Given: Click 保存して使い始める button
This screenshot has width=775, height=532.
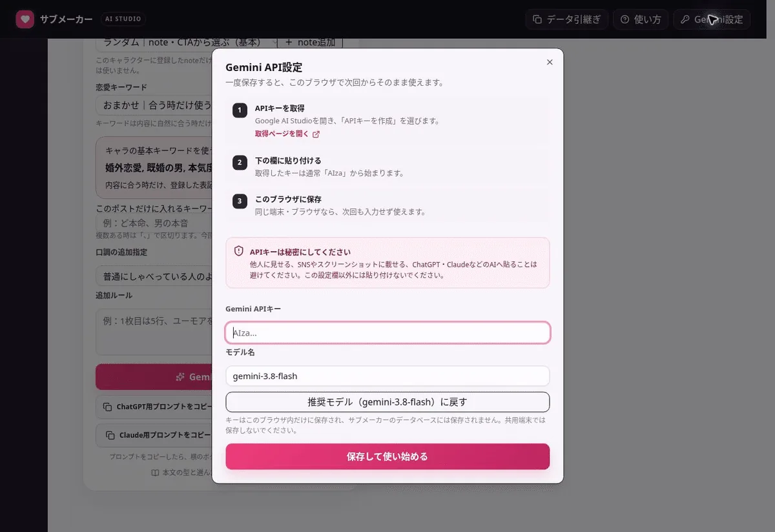Looking at the screenshot, I should [387, 456].
